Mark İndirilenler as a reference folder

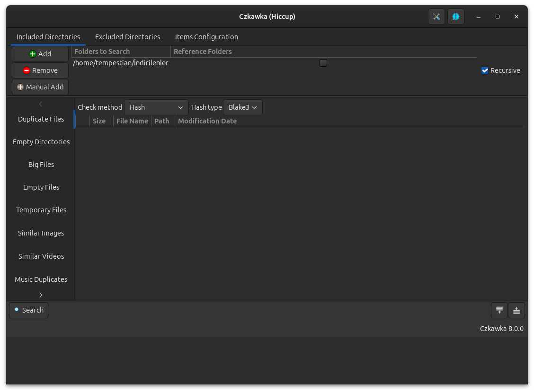[323, 63]
